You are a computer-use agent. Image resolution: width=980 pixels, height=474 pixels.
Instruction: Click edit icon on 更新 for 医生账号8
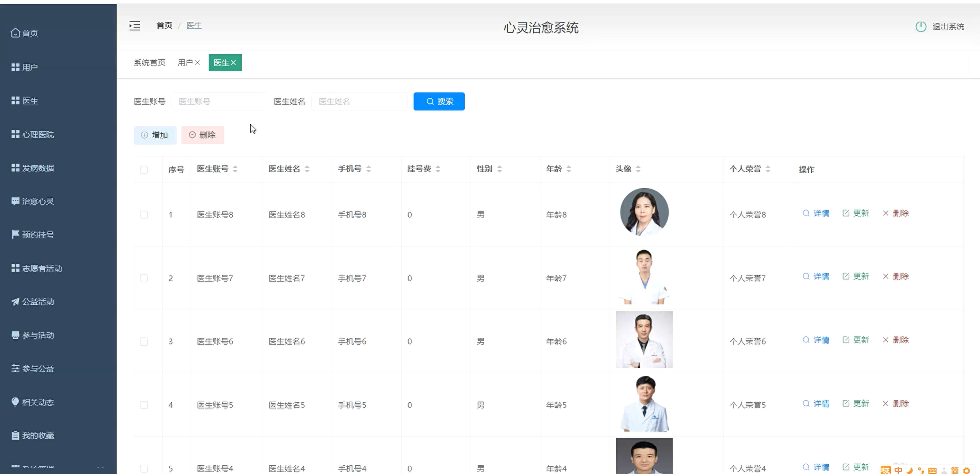click(846, 213)
